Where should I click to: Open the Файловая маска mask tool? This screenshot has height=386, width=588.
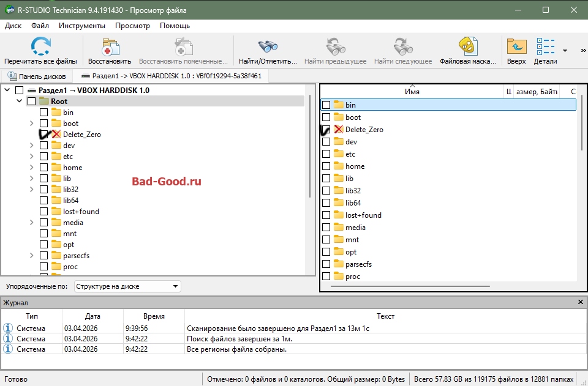tap(468, 47)
